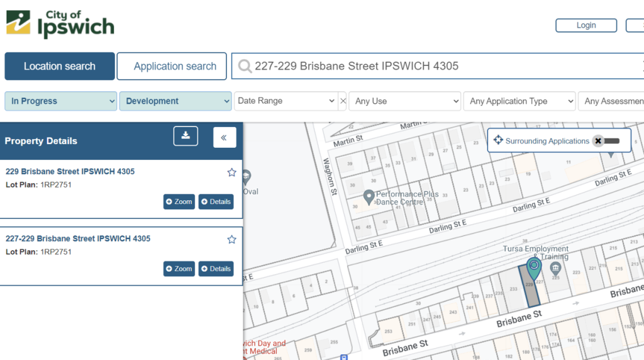The height and width of the screenshot is (360, 644).
Task: Download property details with the download icon
Action: point(186,136)
